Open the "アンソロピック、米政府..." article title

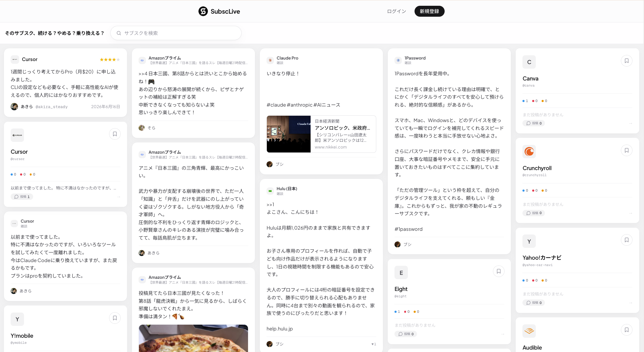[343, 128]
